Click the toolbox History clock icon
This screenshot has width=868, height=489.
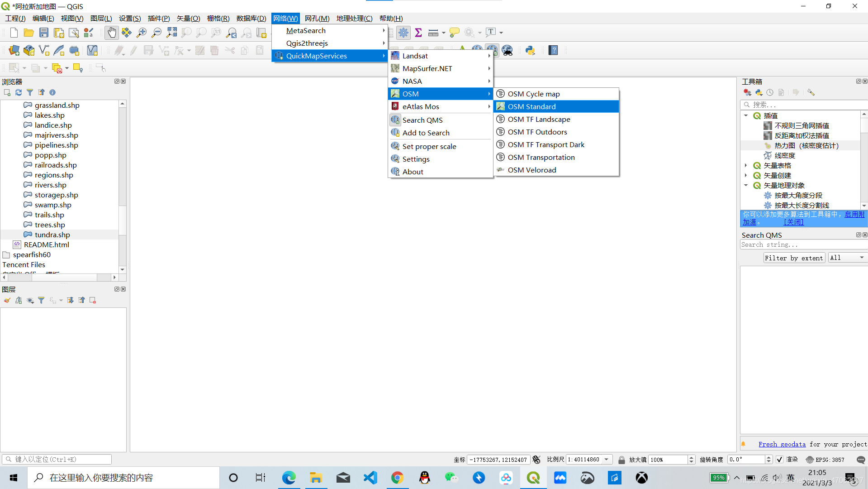tap(770, 92)
